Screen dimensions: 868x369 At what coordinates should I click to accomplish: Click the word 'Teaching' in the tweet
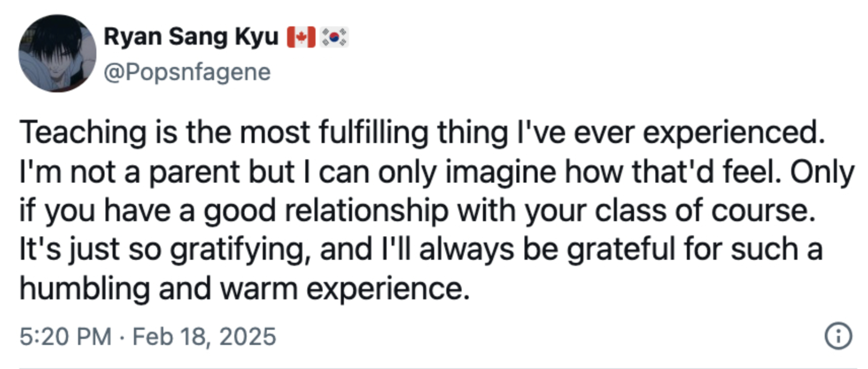tap(83, 133)
